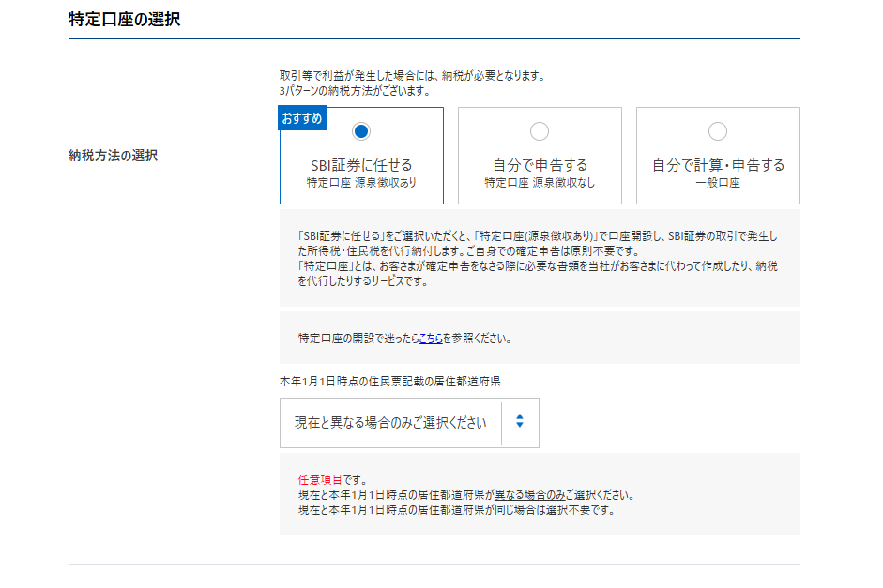
Task: Open the prefecture dropdown 現在と異なる場合のみご選択ください
Action: pos(409,423)
